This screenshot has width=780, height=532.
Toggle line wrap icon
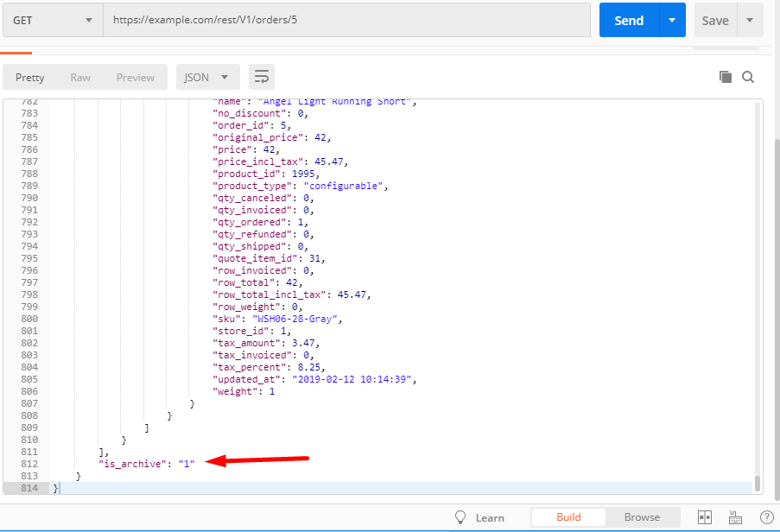click(262, 77)
